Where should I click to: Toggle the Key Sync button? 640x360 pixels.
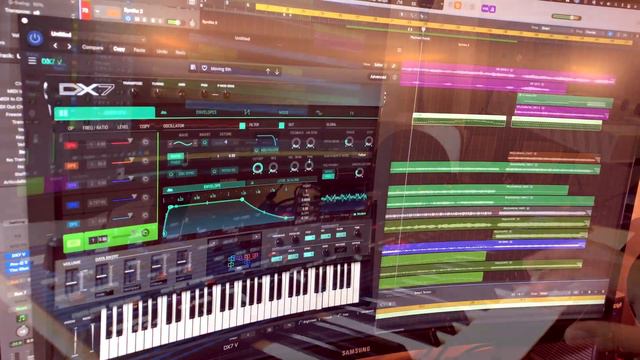[x=224, y=171]
